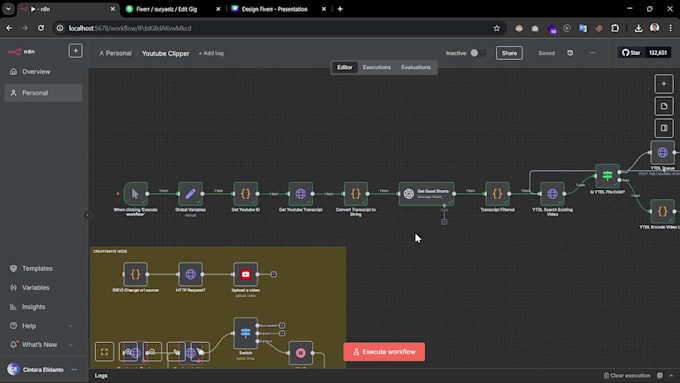The width and height of the screenshot is (680, 383).
Task: Open the YTDL Queue HTTP node
Action: point(663,152)
